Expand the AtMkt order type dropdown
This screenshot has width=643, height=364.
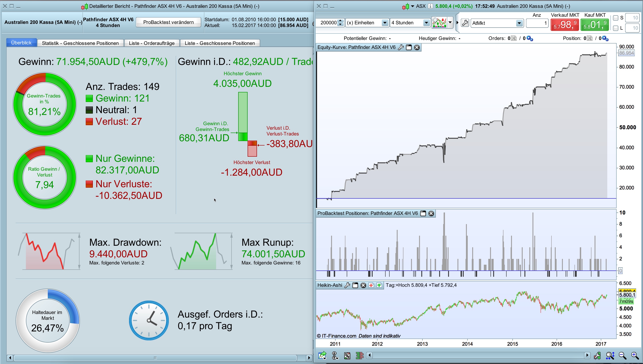coord(519,23)
